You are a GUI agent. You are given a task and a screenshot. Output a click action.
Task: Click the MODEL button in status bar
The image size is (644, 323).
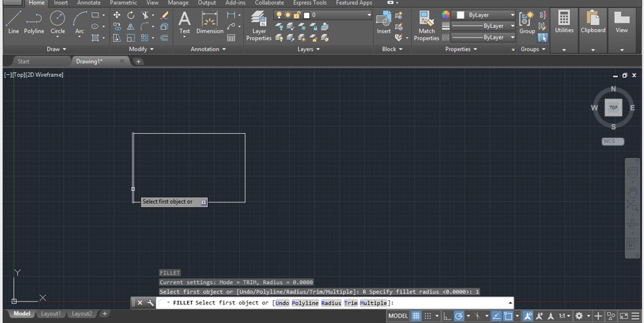click(398, 315)
